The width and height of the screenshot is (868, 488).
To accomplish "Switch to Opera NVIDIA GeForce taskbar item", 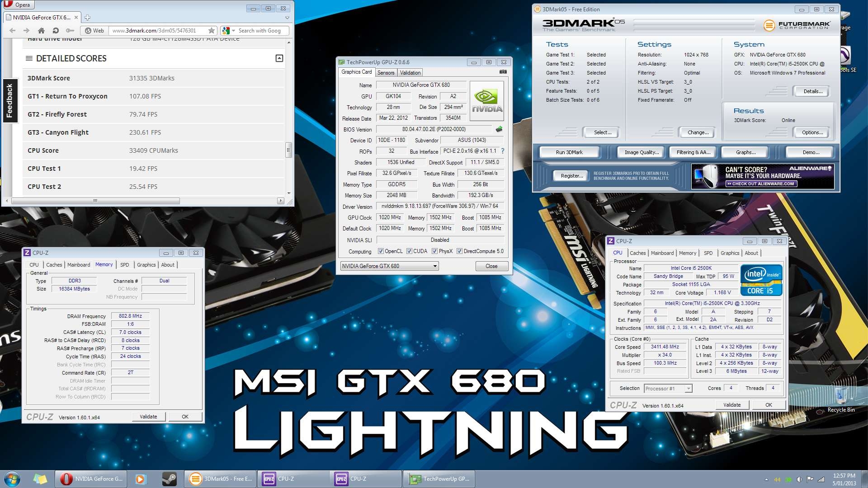I will coord(90,479).
